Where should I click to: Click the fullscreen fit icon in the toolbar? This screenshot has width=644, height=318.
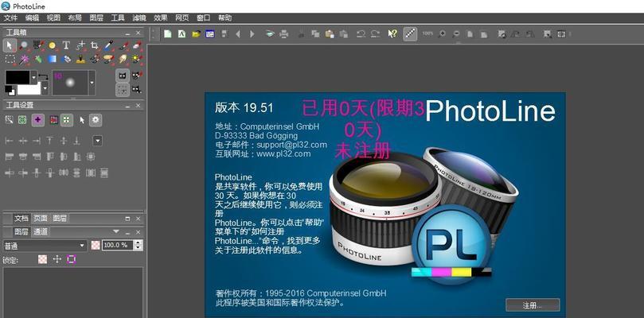[561, 34]
